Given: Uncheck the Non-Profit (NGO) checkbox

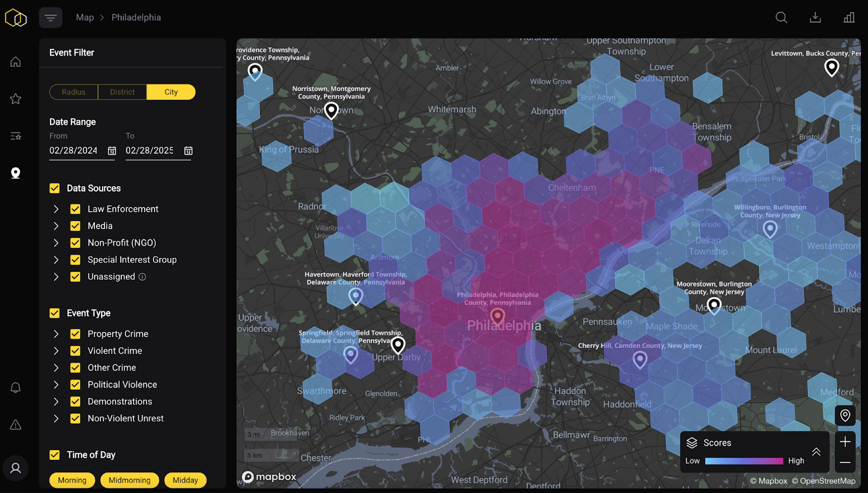Looking at the screenshot, I should (75, 243).
